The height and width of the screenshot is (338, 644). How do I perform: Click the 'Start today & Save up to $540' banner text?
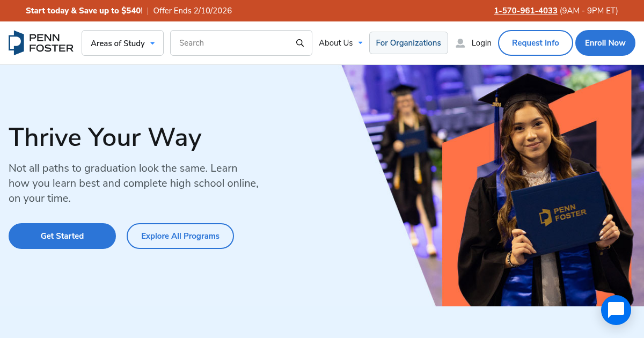[x=84, y=11]
